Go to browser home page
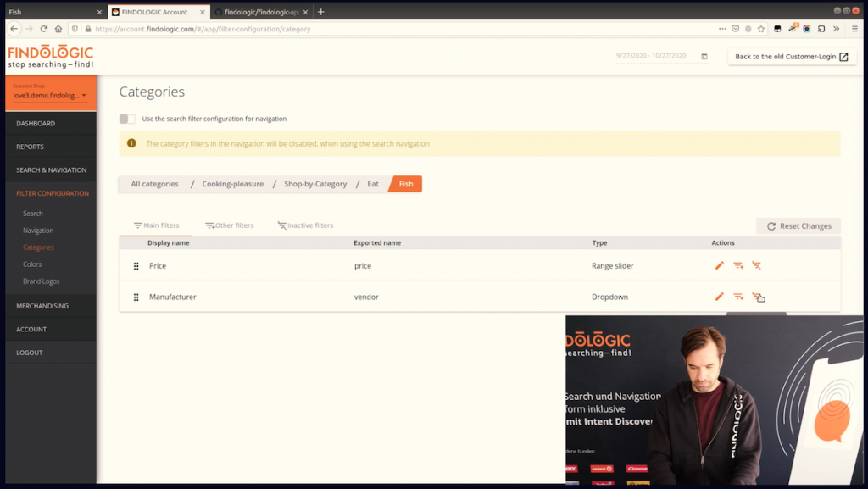 click(58, 29)
